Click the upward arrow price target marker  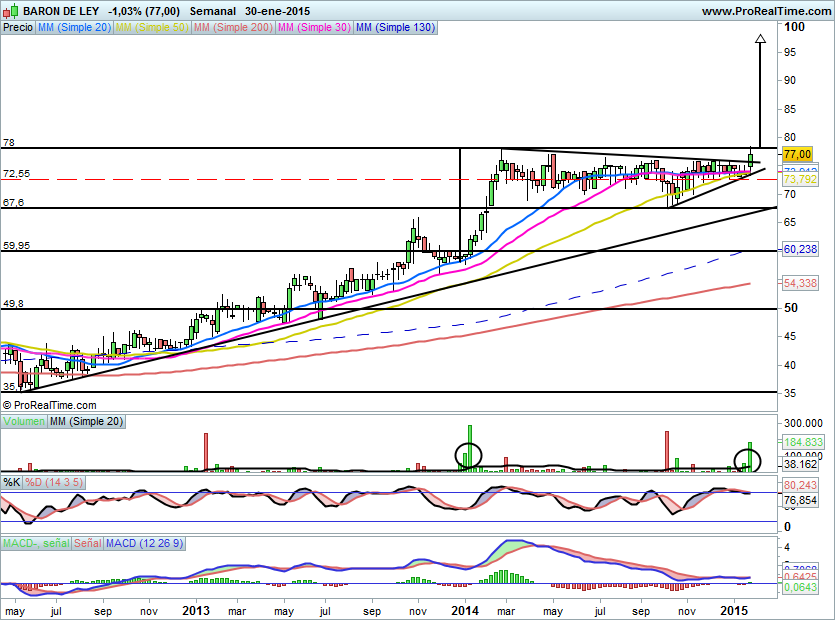[760, 41]
